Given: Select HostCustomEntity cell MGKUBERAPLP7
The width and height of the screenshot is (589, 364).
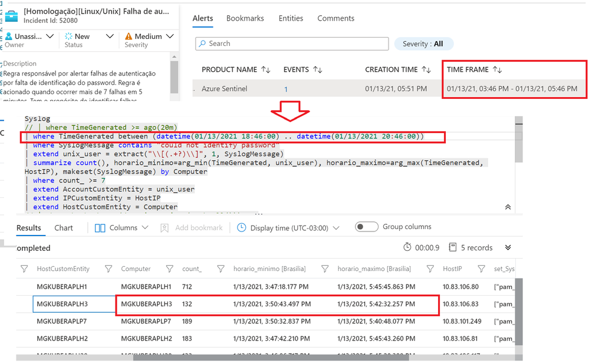Looking at the screenshot, I should pyautogui.click(x=62, y=321).
